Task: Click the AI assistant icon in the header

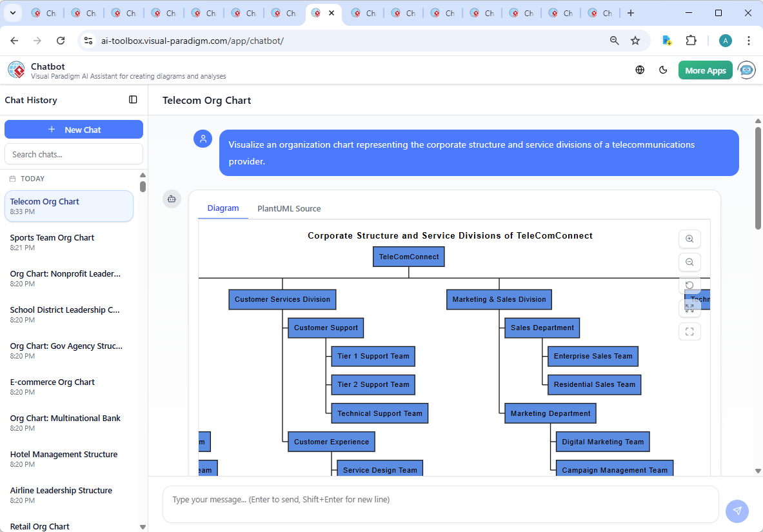Action: 746,70
